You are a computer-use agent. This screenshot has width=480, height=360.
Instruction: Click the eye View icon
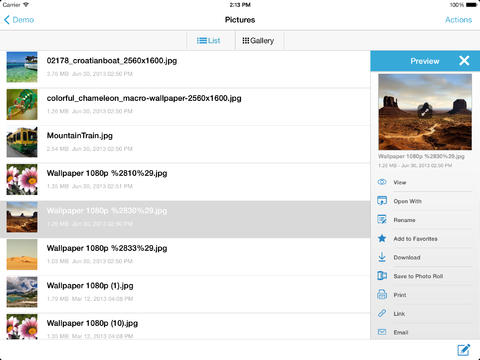(382, 182)
